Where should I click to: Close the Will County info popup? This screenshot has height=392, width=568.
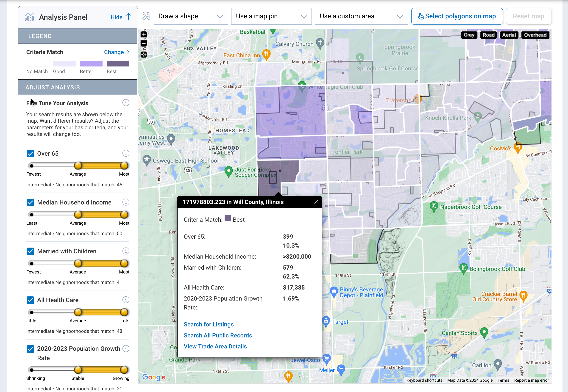[316, 202]
